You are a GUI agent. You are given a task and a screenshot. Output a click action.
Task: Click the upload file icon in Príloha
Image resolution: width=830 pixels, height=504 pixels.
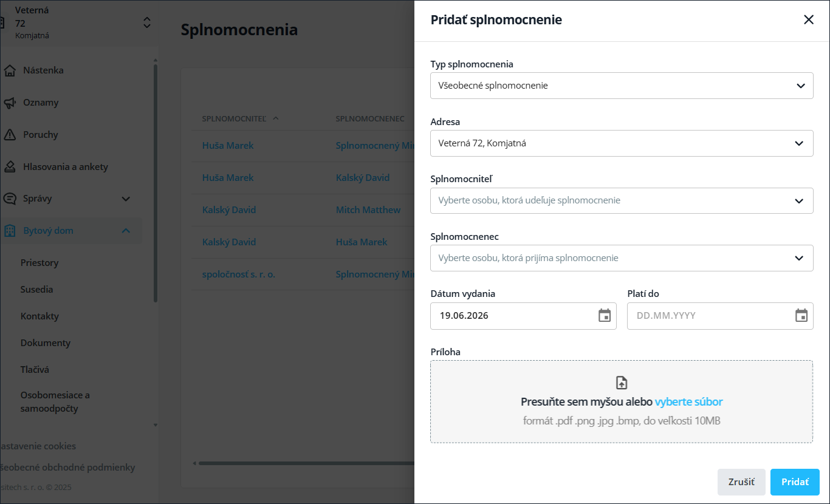click(x=622, y=383)
